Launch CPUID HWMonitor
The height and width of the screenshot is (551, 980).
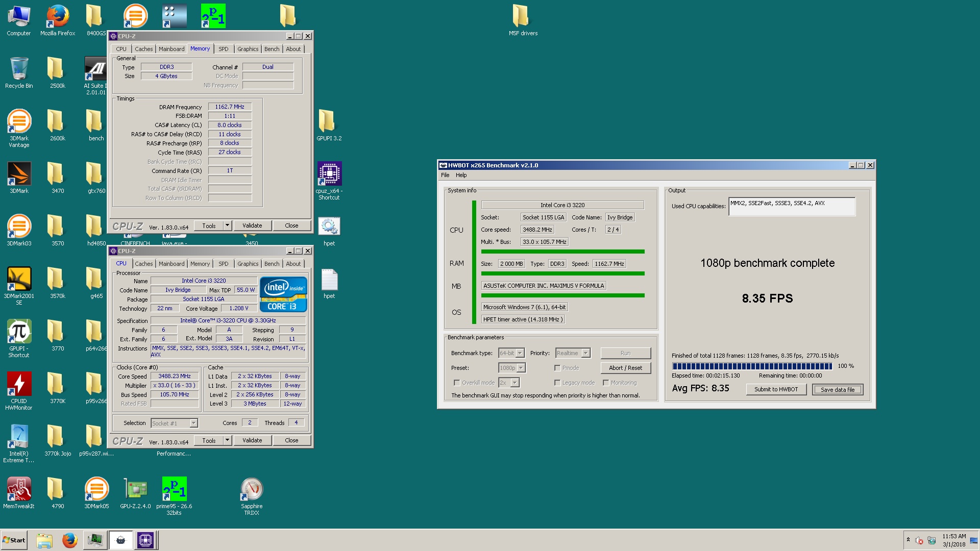pyautogui.click(x=19, y=391)
